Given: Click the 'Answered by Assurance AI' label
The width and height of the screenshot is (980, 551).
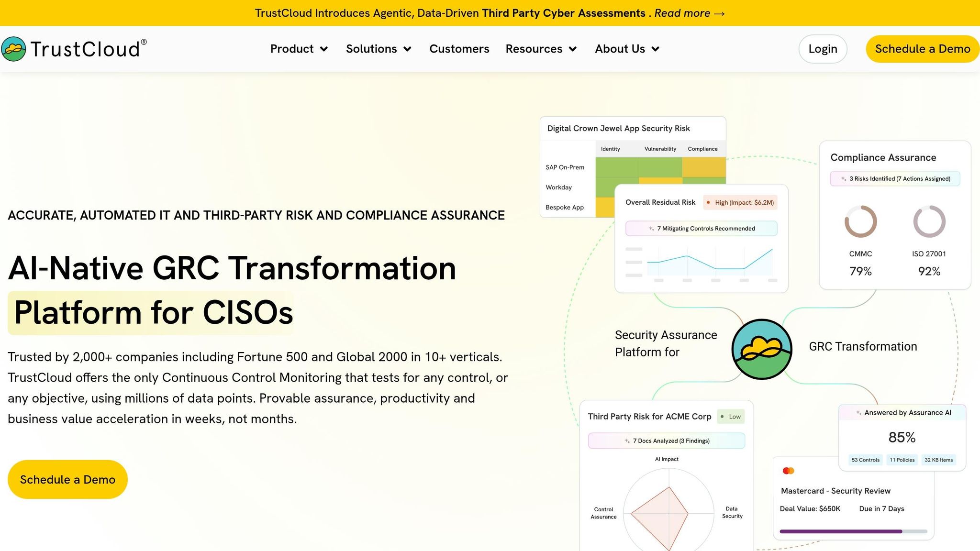Looking at the screenshot, I should pos(908,413).
